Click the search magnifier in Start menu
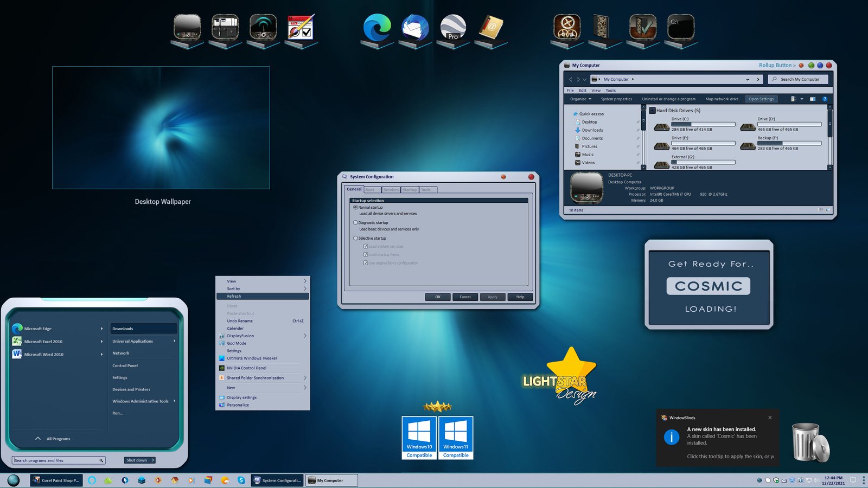The width and height of the screenshot is (868, 488). (x=101, y=460)
